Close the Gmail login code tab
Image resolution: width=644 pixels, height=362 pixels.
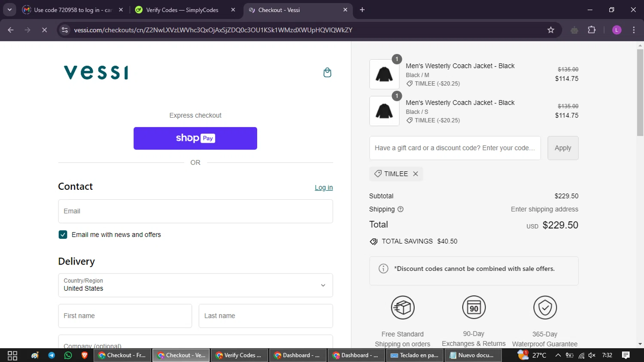(121, 10)
